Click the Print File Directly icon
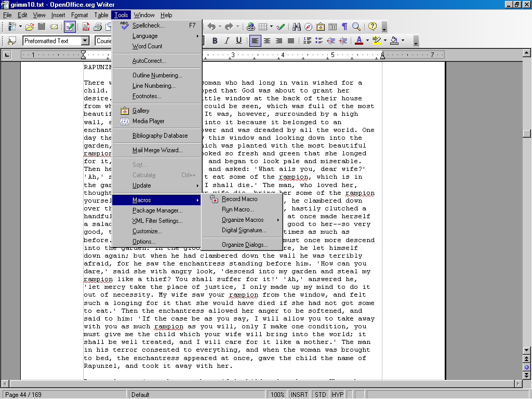Viewport: 532px width, 399px height. click(98, 26)
